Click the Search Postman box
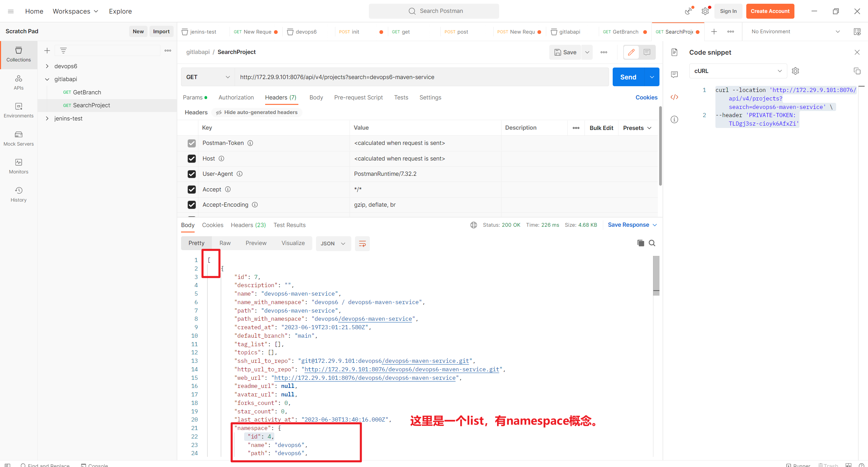 pyautogui.click(x=434, y=11)
